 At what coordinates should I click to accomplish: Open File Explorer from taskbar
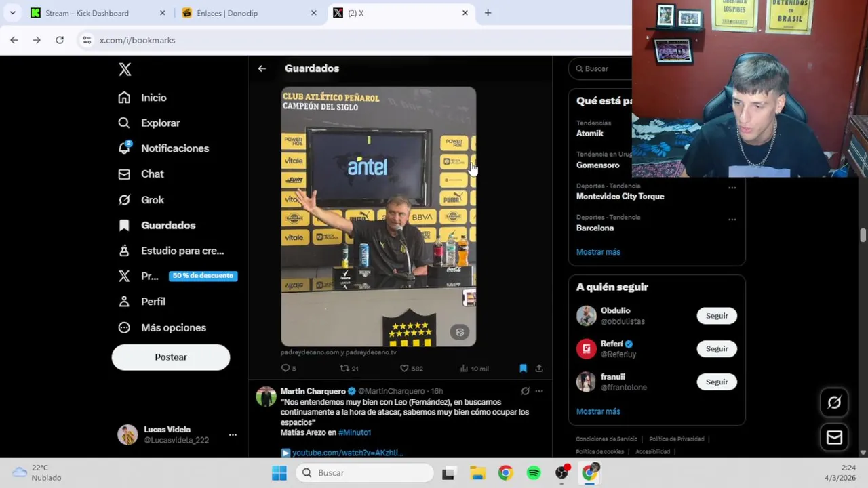477,473
